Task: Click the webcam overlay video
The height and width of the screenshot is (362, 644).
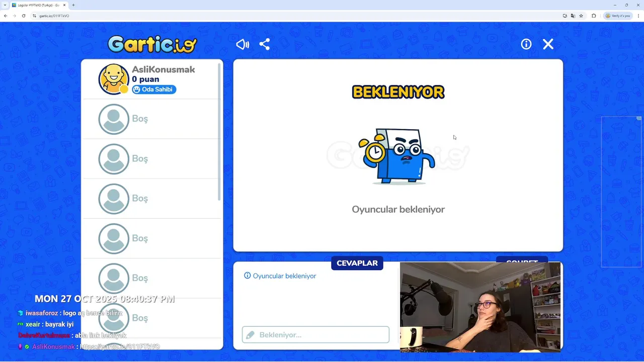Action: click(480, 307)
